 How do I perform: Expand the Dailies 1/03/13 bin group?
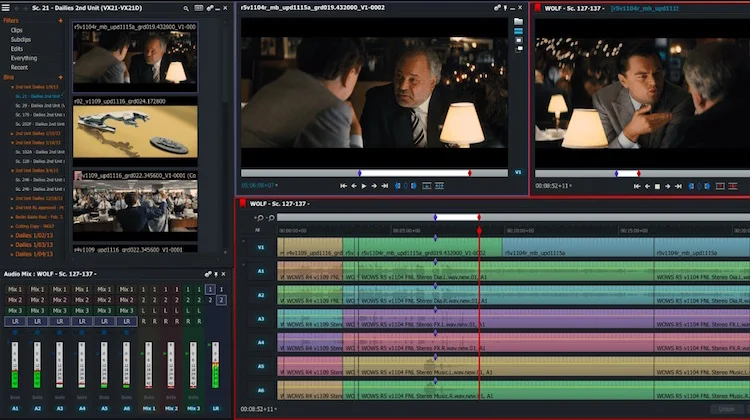click(x=12, y=245)
